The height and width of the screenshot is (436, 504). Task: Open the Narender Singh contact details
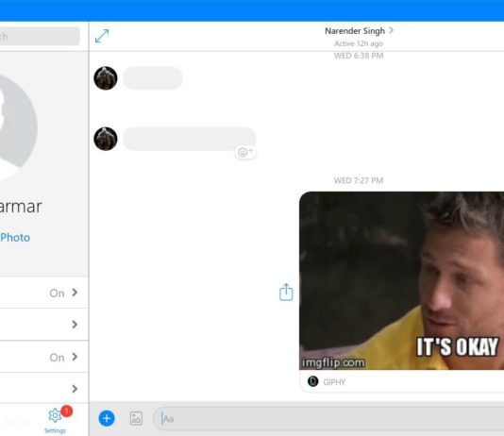coord(355,31)
